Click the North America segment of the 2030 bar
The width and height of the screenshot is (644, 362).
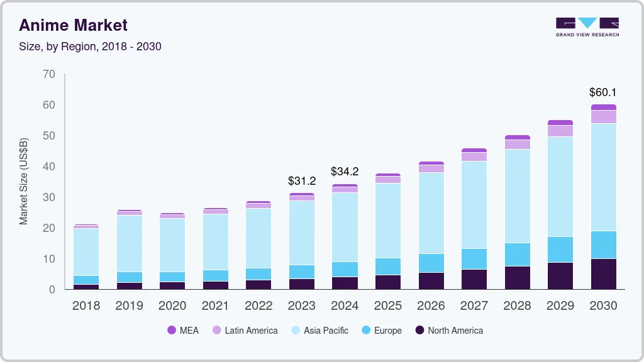point(604,273)
